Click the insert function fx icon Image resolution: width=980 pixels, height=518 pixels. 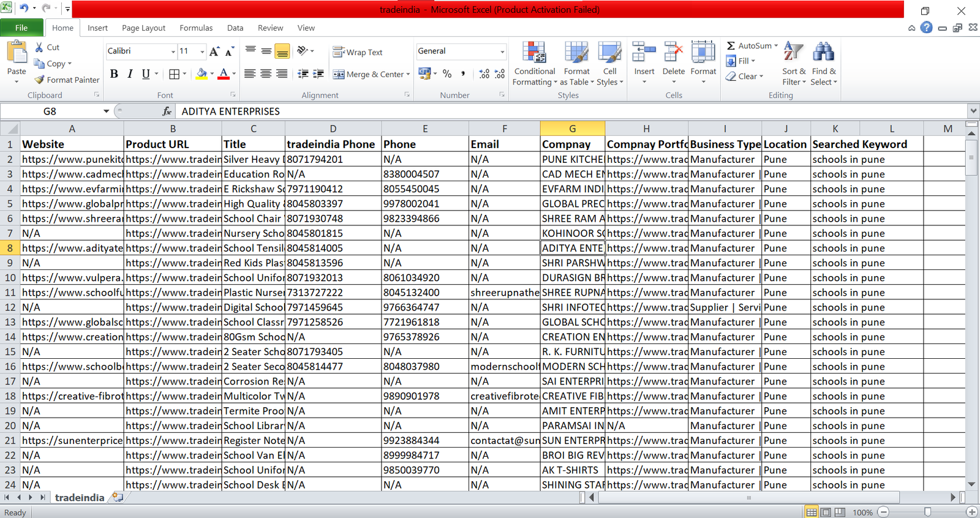point(167,111)
